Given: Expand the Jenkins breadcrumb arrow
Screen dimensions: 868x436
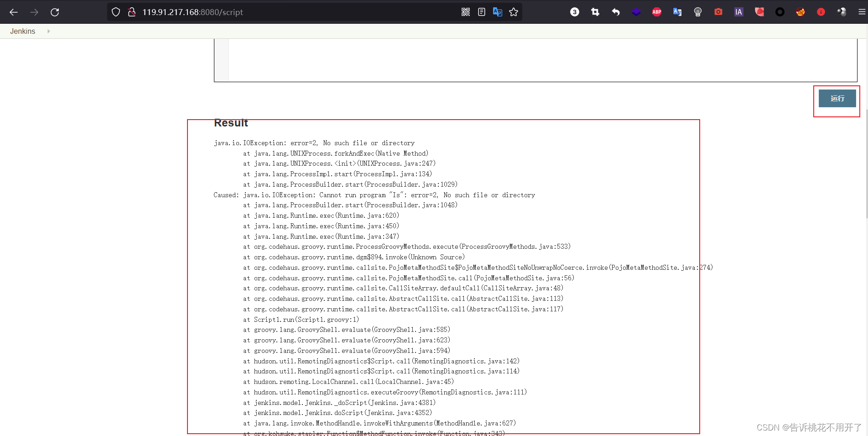Looking at the screenshot, I should pos(48,31).
